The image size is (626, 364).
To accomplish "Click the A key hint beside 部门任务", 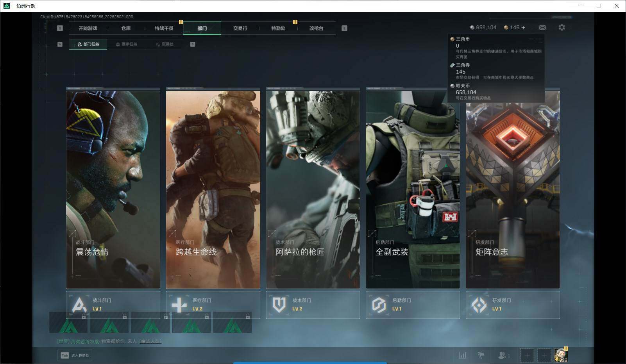I will (x=60, y=44).
